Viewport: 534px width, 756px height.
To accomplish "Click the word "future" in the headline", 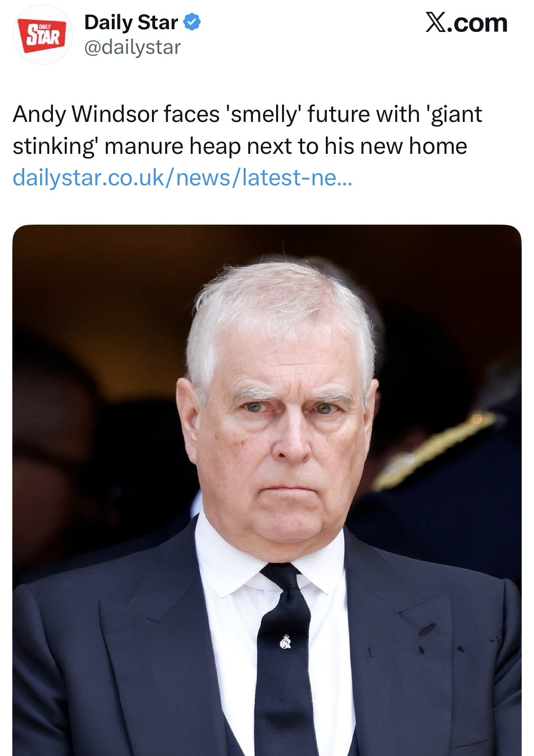I will tap(338, 114).
